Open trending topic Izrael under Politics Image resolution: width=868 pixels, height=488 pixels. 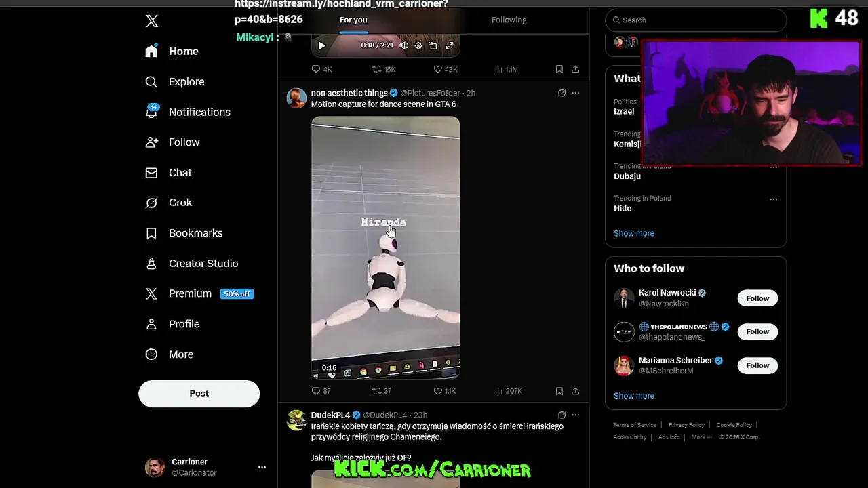(x=624, y=112)
